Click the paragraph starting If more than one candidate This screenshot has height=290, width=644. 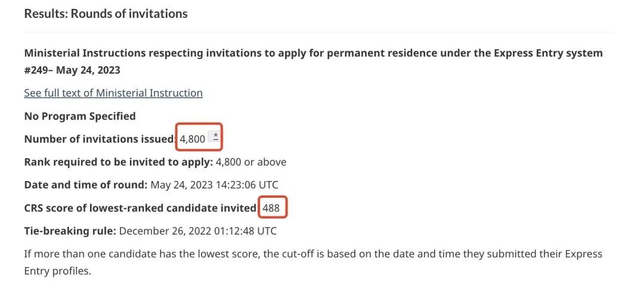tap(314, 262)
